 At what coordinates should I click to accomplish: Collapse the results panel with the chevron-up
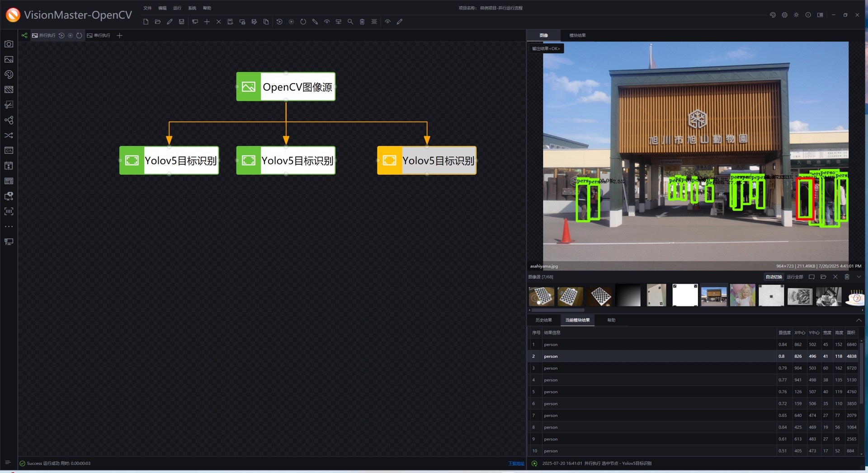[x=859, y=320]
